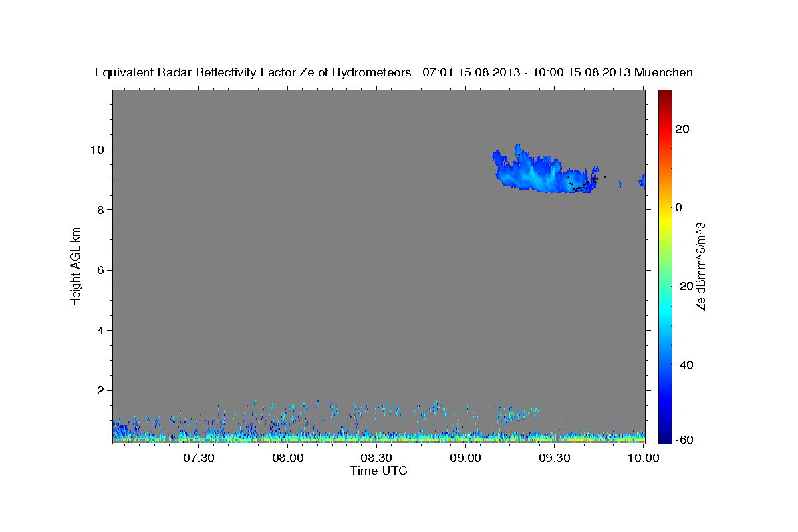Click the height axis '10' km label
The height and width of the screenshot is (532, 798).
pyautogui.click(x=98, y=150)
